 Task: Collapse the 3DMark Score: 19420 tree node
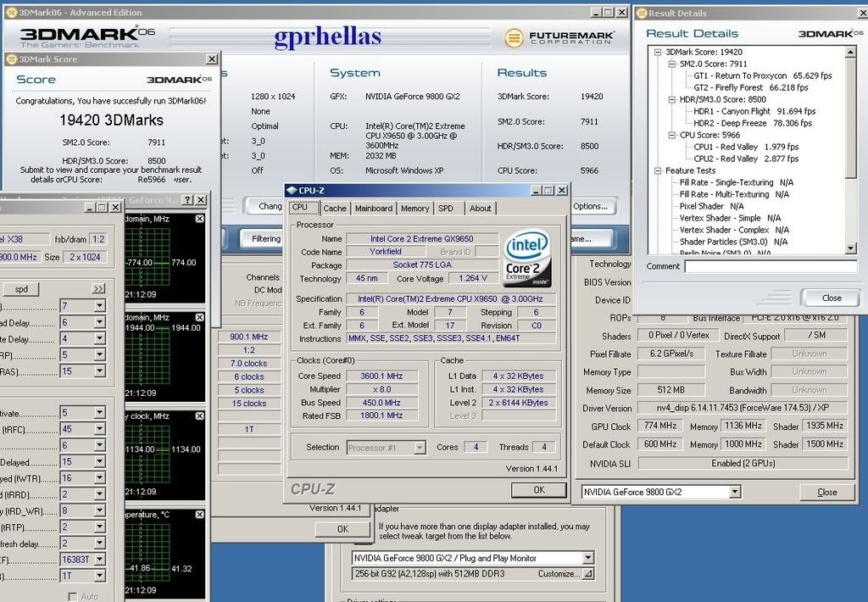pyautogui.click(x=658, y=52)
